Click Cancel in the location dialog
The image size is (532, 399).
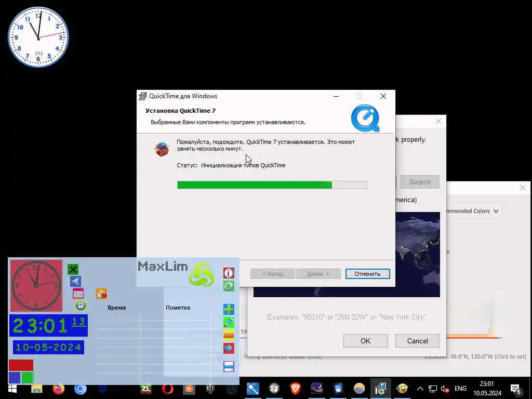point(417,341)
